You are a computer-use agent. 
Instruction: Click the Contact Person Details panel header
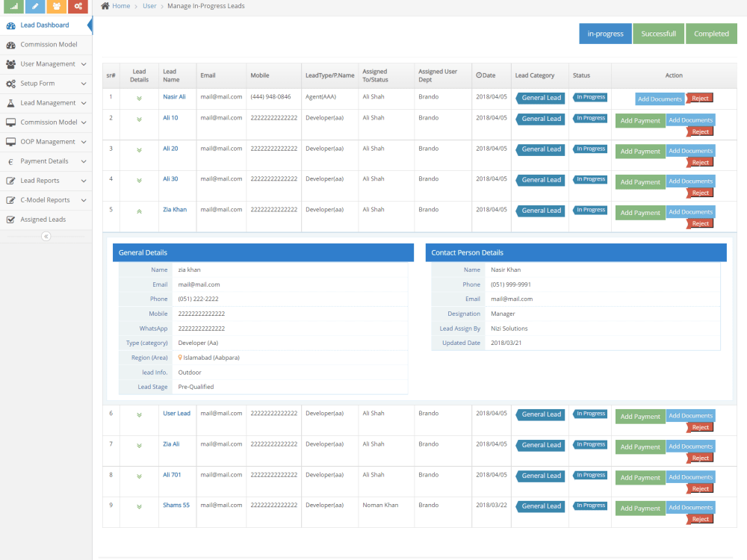tap(576, 253)
